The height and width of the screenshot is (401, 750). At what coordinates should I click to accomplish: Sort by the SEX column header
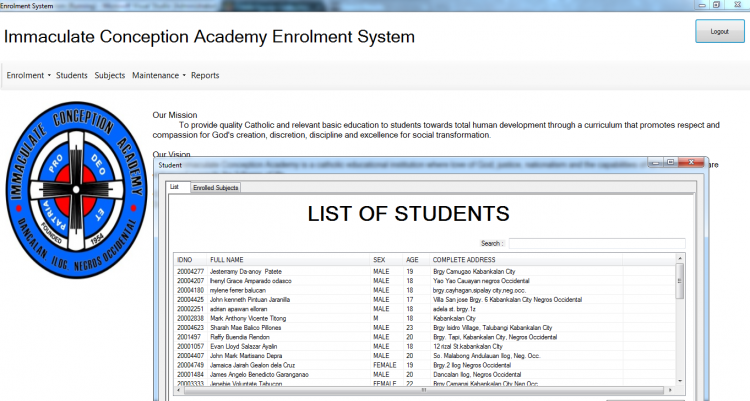386,259
